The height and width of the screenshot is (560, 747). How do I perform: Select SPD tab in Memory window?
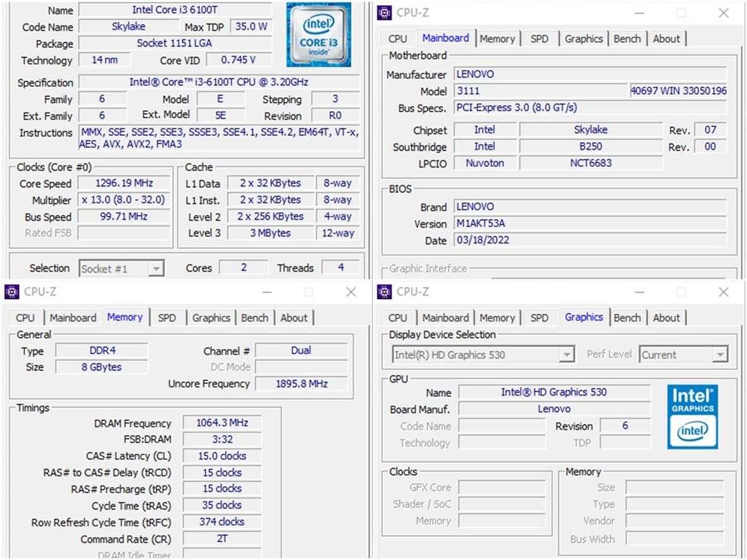pos(167,318)
